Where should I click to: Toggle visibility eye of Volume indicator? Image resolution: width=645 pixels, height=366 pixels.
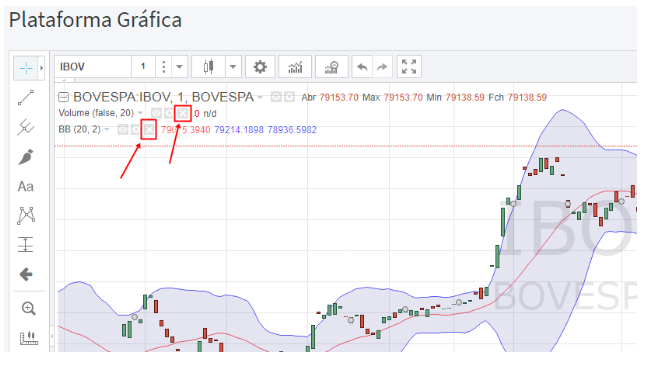[156, 113]
